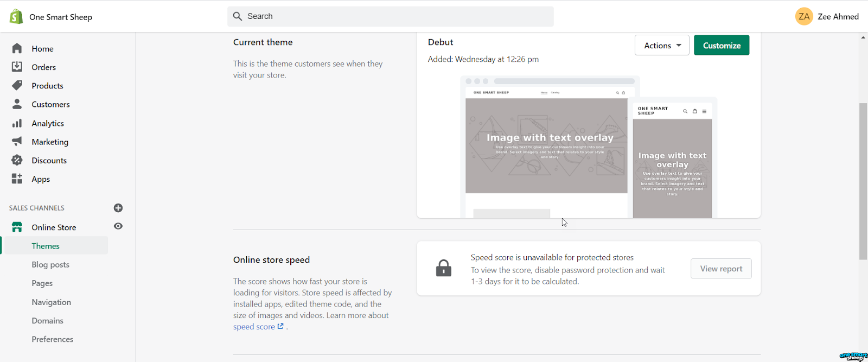The width and height of the screenshot is (868, 362).
Task: Click inside the Search field
Action: [391, 17]
